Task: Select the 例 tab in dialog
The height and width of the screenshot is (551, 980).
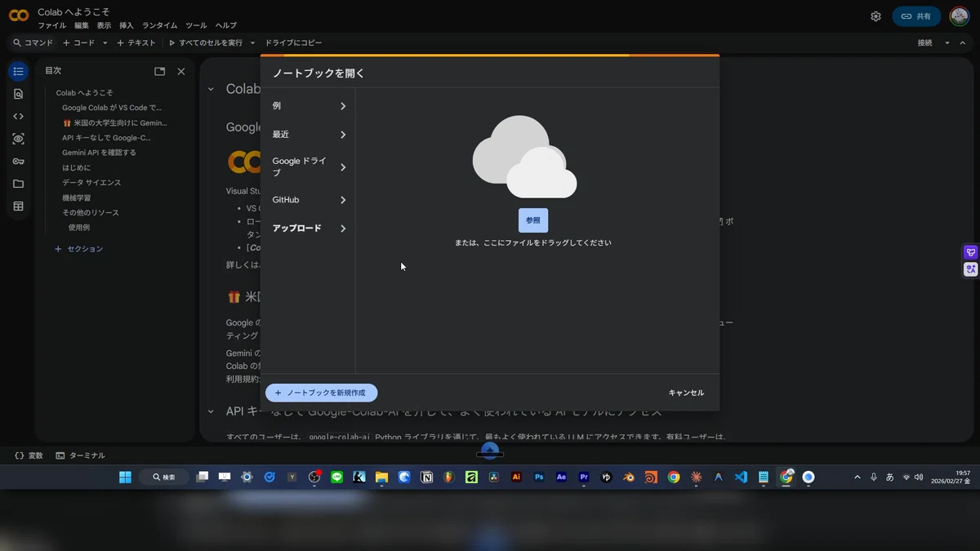Action: (309, 106)
